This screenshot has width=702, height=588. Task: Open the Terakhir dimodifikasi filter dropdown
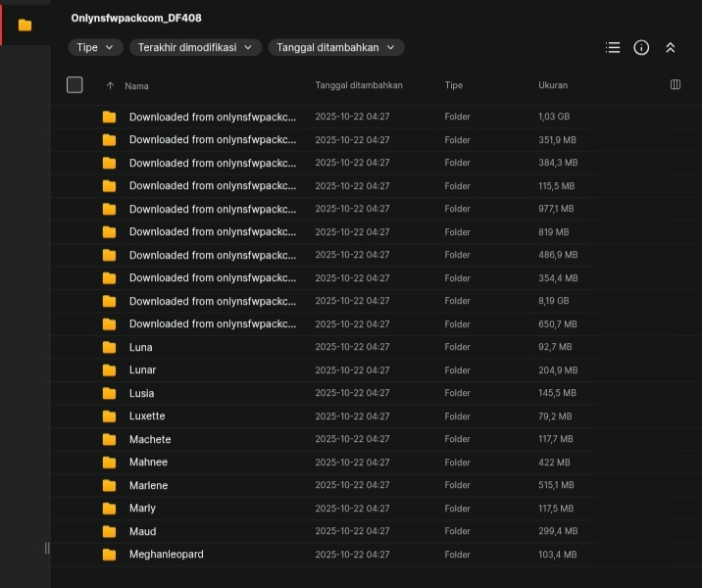195,47
